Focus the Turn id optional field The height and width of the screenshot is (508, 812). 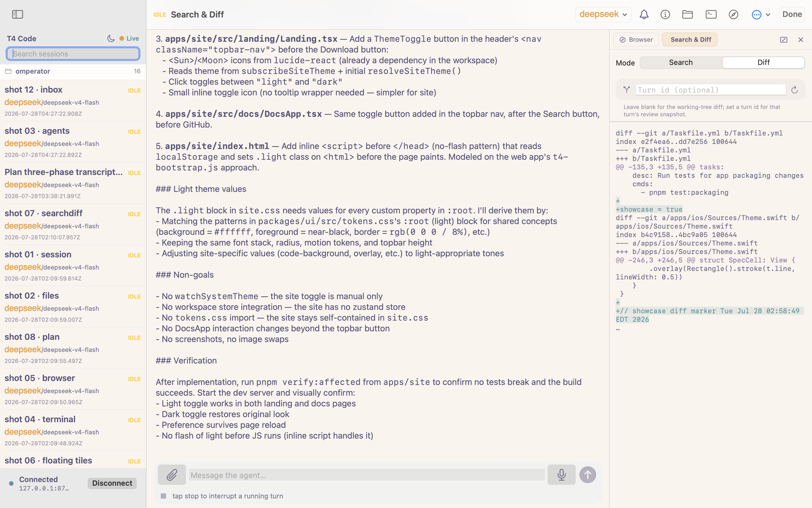711,90
